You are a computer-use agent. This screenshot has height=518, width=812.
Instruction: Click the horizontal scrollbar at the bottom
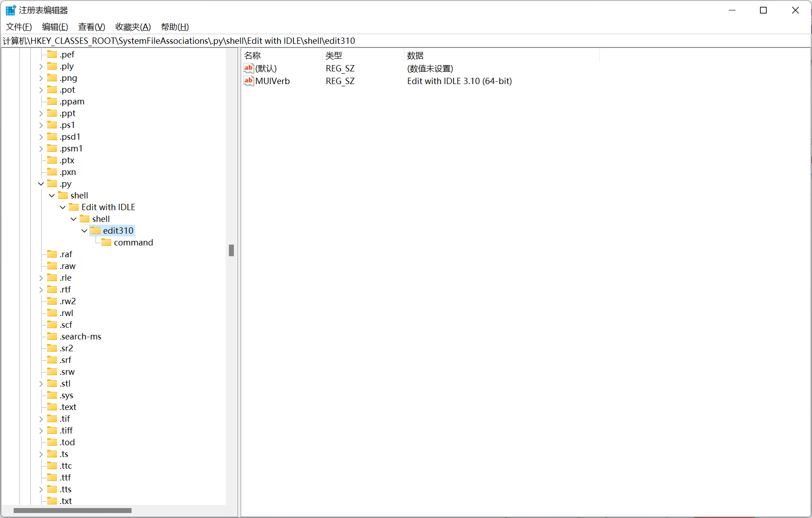[x=72, y=510]
